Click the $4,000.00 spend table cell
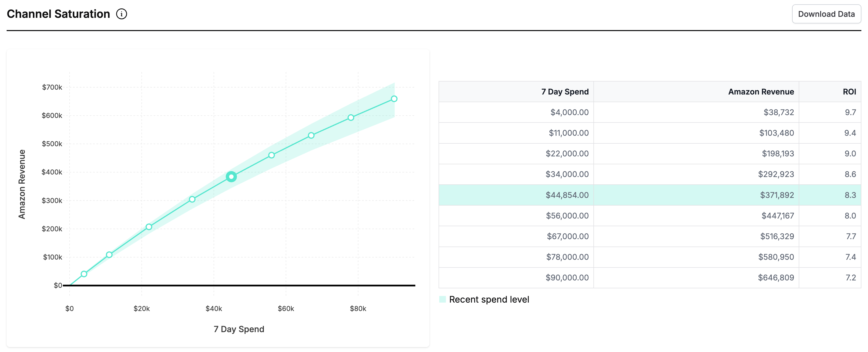 tap(569, 112)
